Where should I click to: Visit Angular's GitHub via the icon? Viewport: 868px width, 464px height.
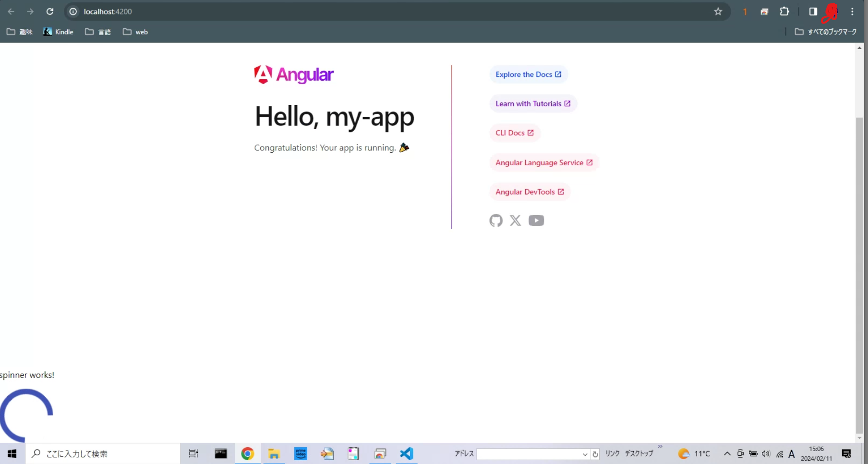(496, 220)
